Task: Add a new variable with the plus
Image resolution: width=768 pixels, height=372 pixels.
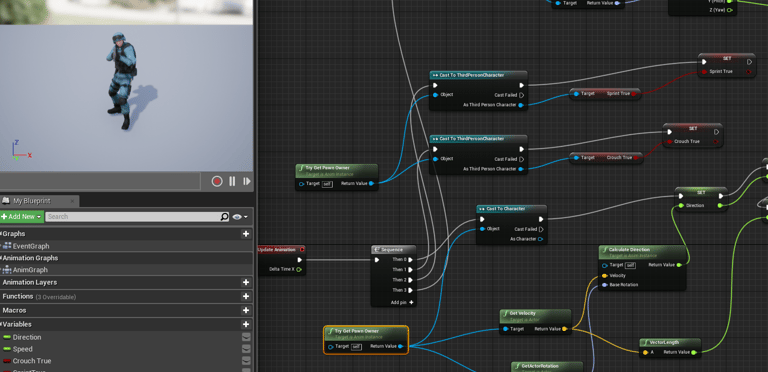Action: (x=246, y=324)
